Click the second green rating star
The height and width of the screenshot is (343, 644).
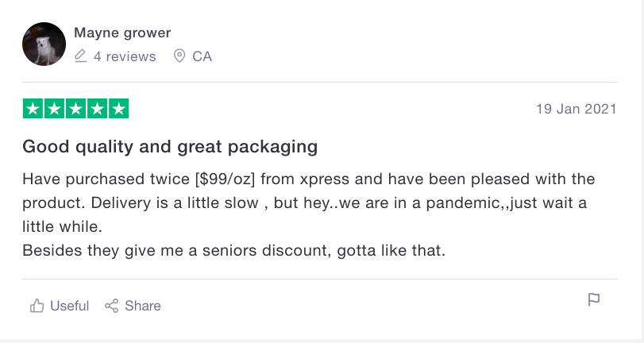pos(55,109)
